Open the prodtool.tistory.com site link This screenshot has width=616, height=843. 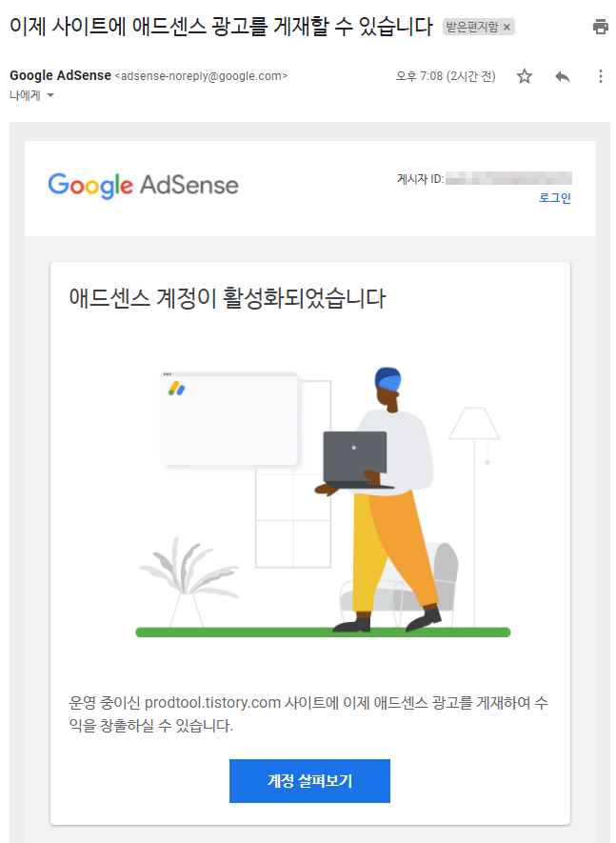click(212, 703)
